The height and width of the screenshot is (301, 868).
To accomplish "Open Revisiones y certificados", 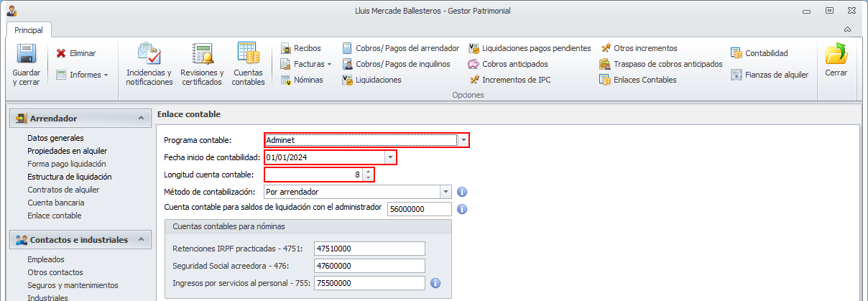I will click(x=202, y=55).
